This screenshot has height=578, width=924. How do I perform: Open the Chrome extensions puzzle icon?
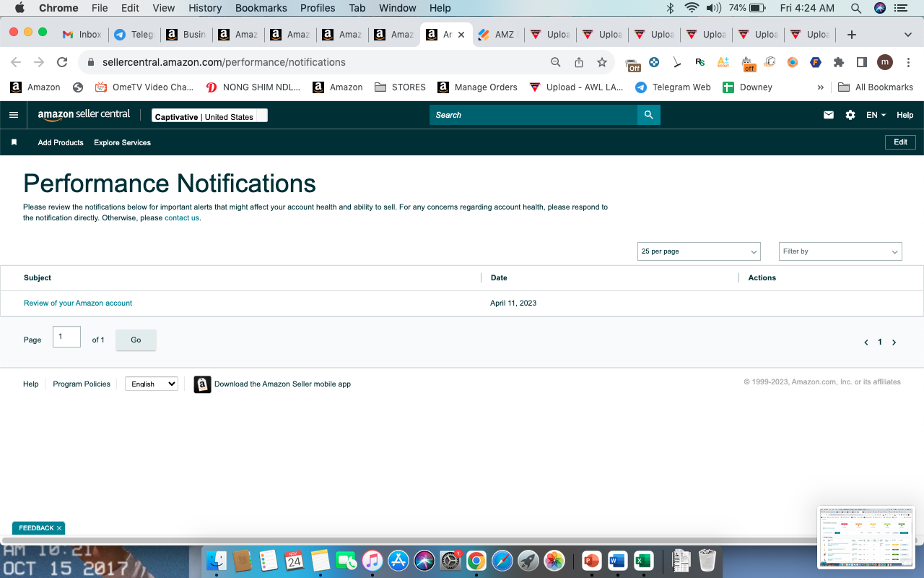[839, 62]
